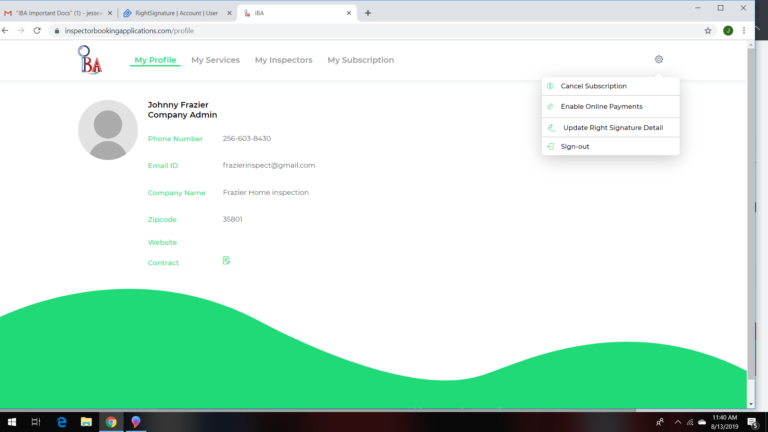Reload the page
Screen dimensions: 768x432
38,31
